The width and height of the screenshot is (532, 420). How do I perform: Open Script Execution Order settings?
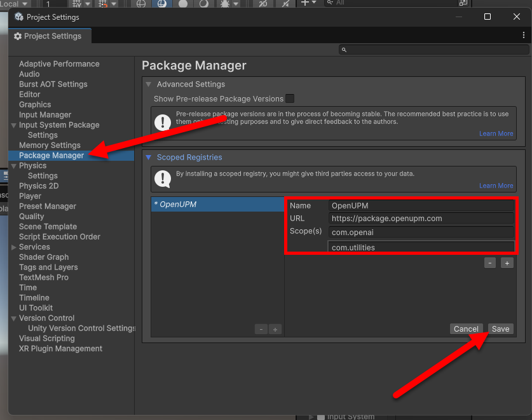[59, 237]
